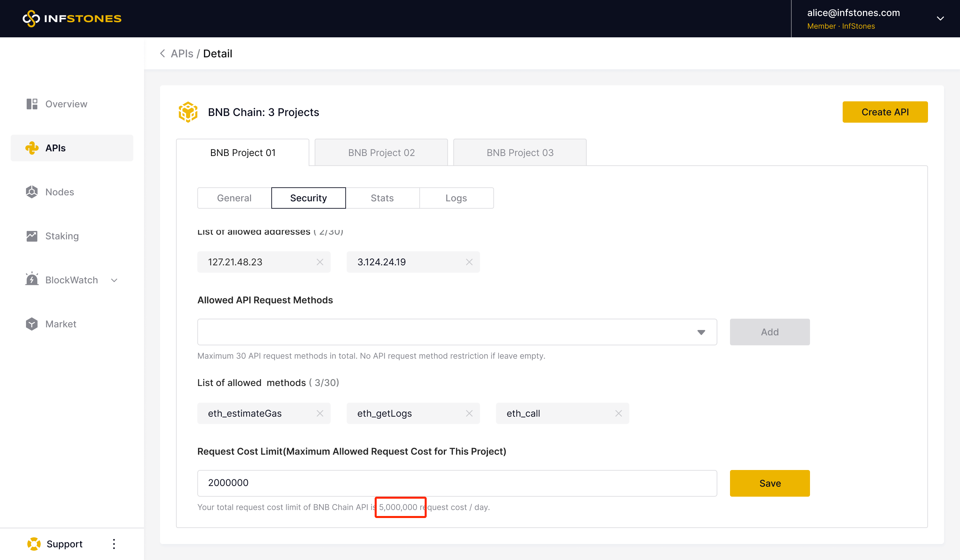The height and width of the screenshot is (560, 960).
Task: Click the 'Detail' breadcrumb text
Action: coord(218,53)
